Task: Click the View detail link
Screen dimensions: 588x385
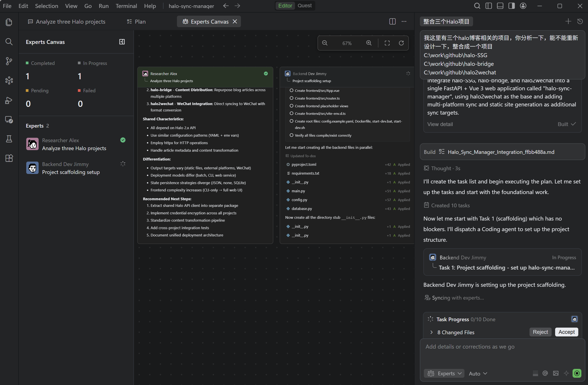Action: click(x=440, y=124)
